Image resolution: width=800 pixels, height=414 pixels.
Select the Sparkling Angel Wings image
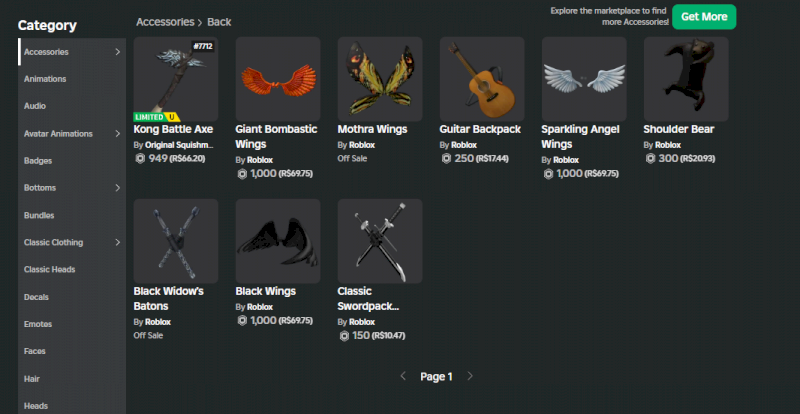click(x=584, y=79)
